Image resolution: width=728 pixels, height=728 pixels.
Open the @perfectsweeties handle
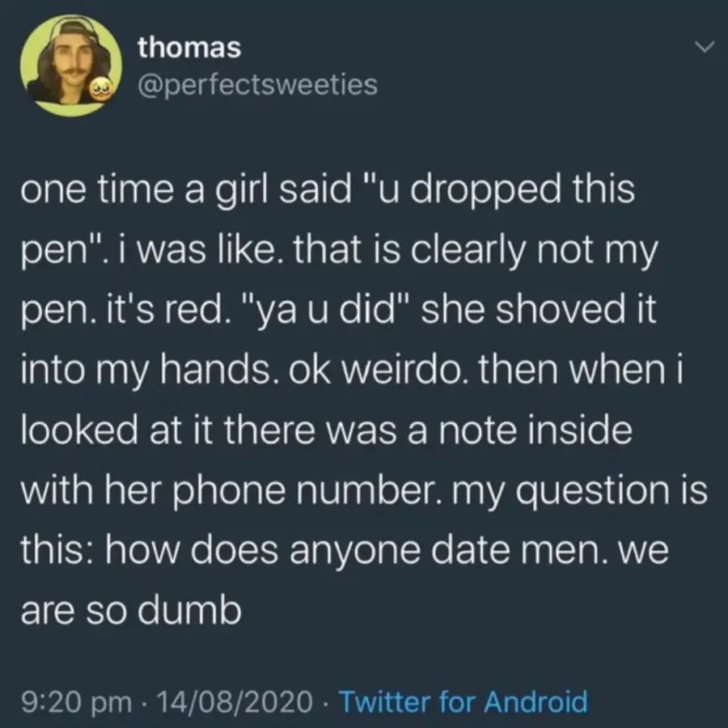click(257, 84)
